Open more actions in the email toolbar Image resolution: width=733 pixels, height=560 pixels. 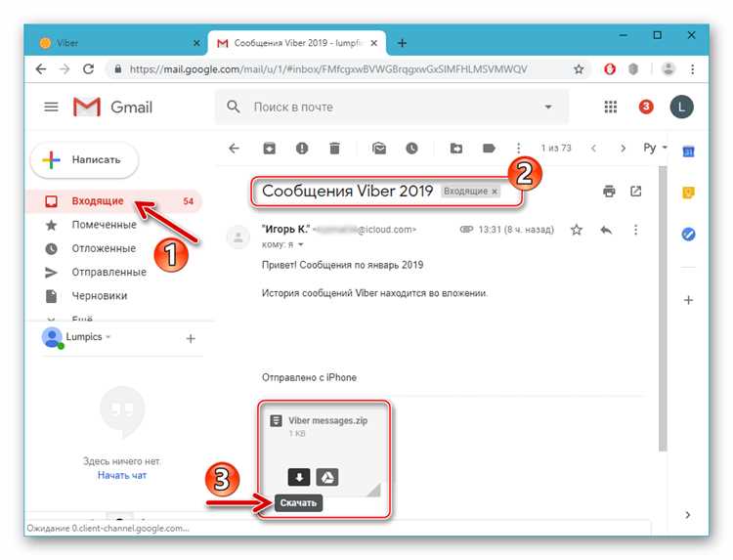(518, 149)
